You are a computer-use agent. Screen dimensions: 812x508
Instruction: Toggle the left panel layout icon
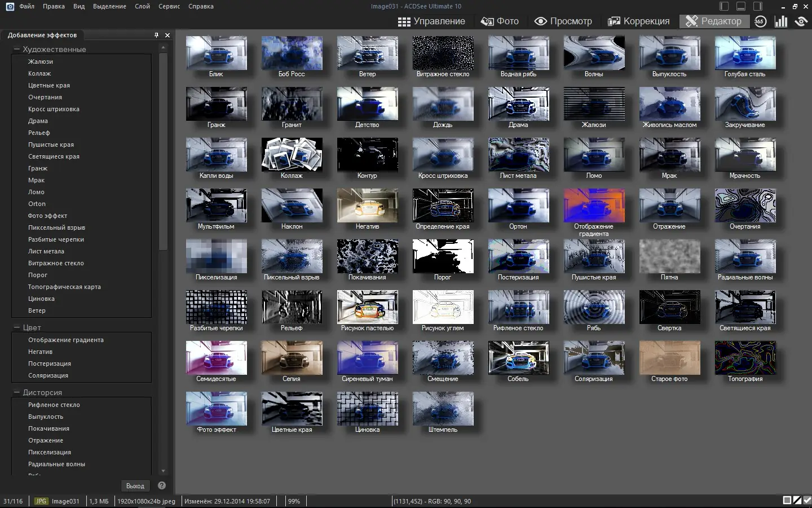[725, 6]
